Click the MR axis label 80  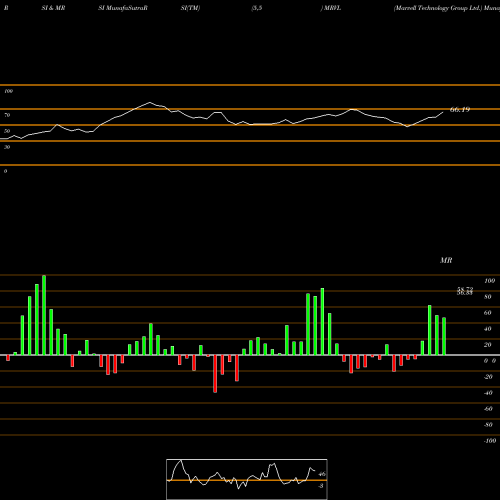tap(488, 297)
